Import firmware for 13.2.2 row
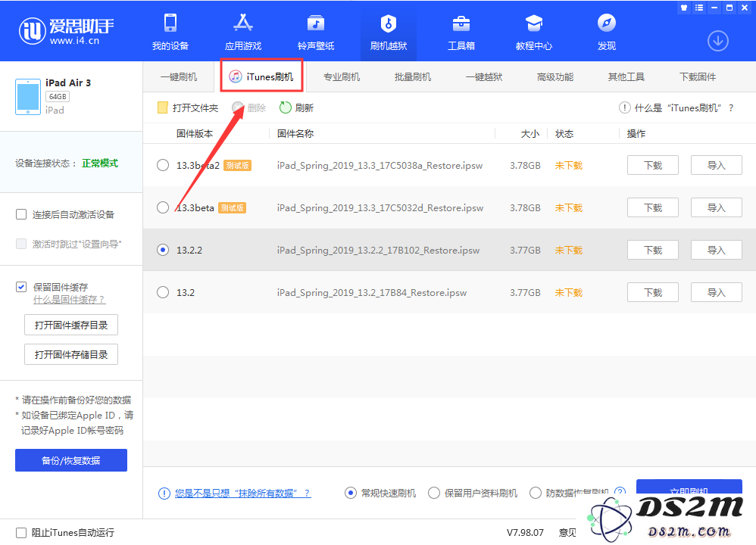Screen dimensions: 756x545 [x=717, y=250]
